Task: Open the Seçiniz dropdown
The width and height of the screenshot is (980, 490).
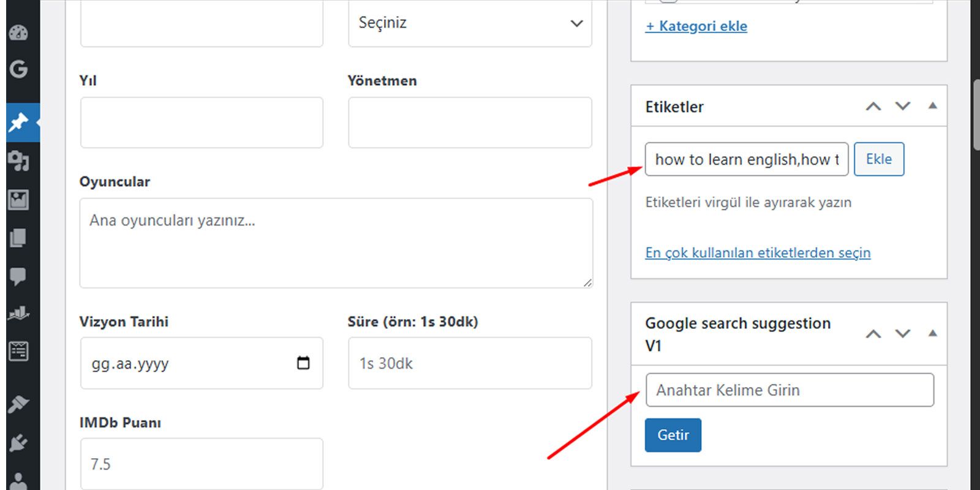Action: [x=470, y=23]
